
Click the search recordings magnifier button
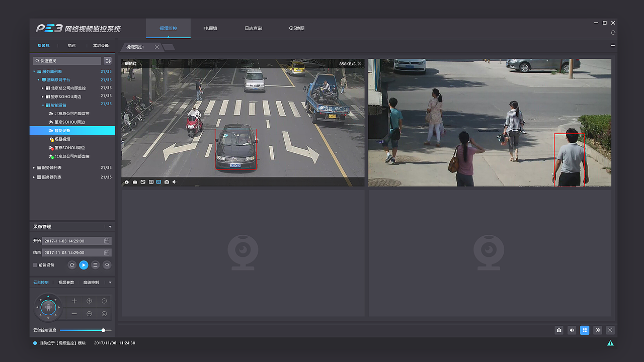pyautogui.click(x=107, y=265)
